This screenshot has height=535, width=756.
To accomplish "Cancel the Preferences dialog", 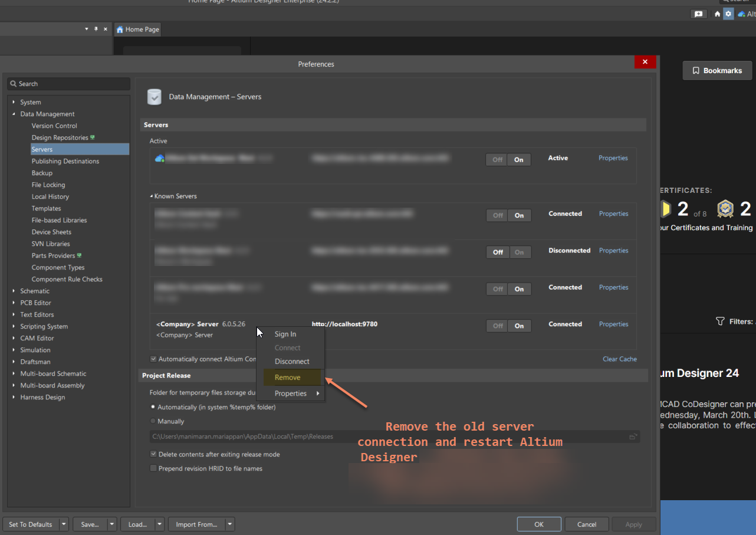I will pos(587,524).
